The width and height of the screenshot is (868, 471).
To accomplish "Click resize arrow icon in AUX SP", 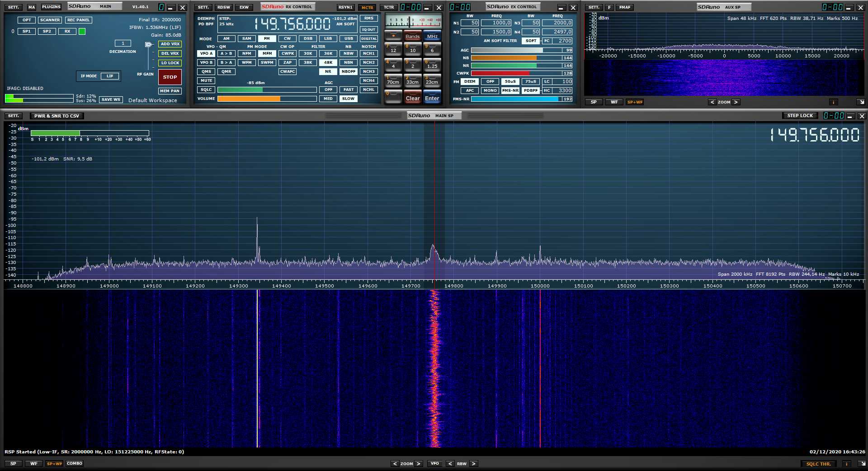I will click(x=861, y=102).
